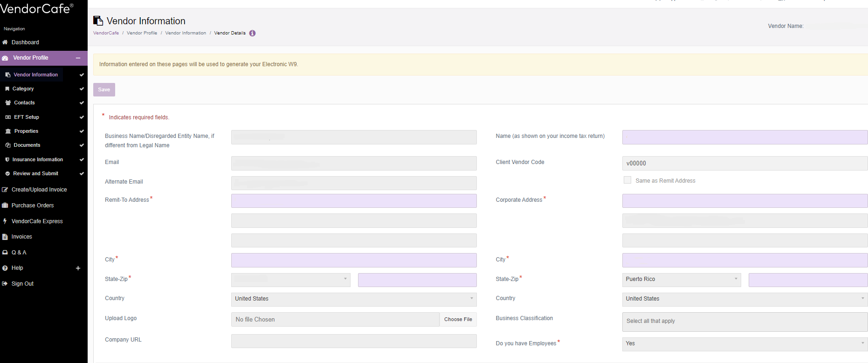This screenshot has height=363, width=868.
Task: Click the Q & A icon
Action: (5, 253)
